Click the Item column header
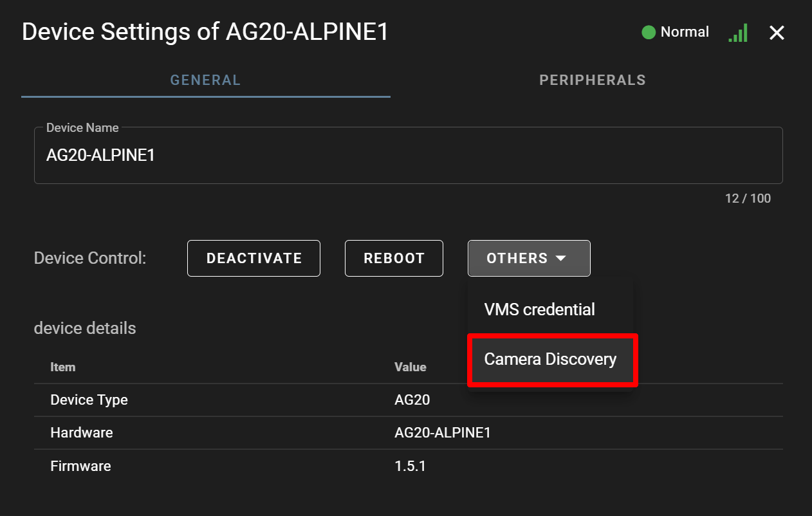Viewport: 812px width, 516px height. 63,367
